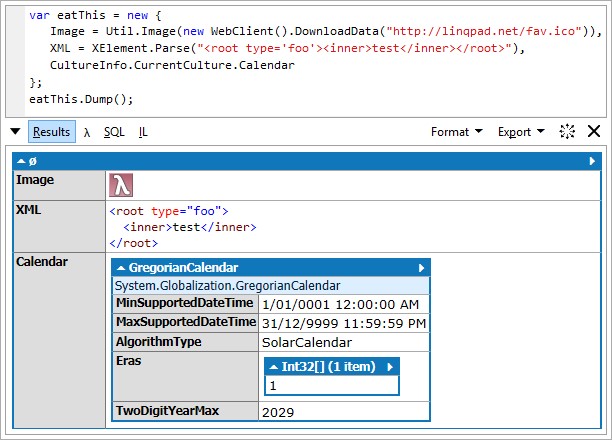Switch to the Results tab
The height and width of the screenshot is (440, 612).
[52, 132]
